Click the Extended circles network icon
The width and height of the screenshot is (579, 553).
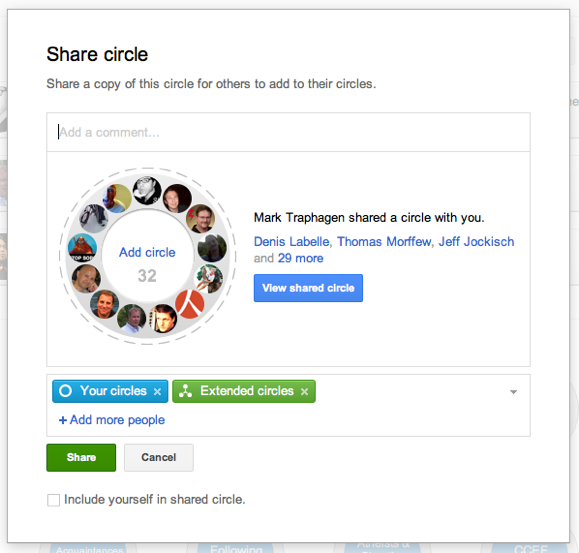click(x=185, y=391)
